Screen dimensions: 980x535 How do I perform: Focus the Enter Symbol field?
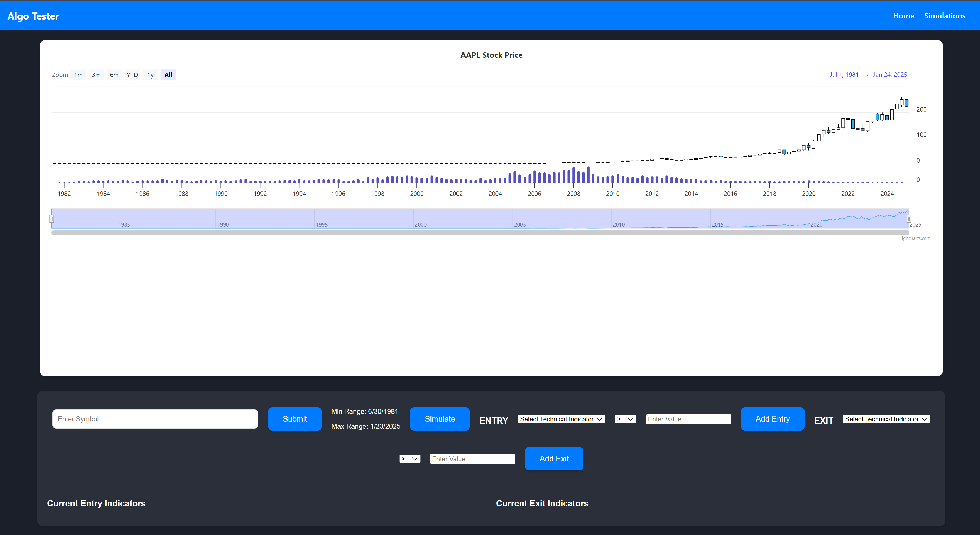coord(155,419)
